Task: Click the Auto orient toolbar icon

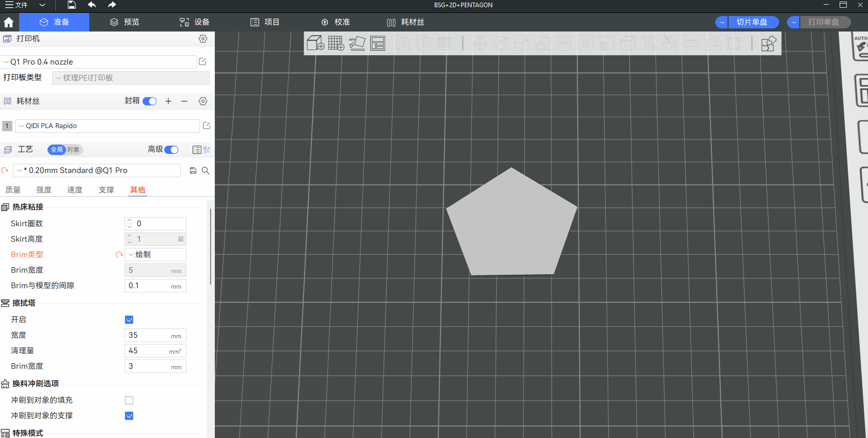Action: (x=357, y=43)
